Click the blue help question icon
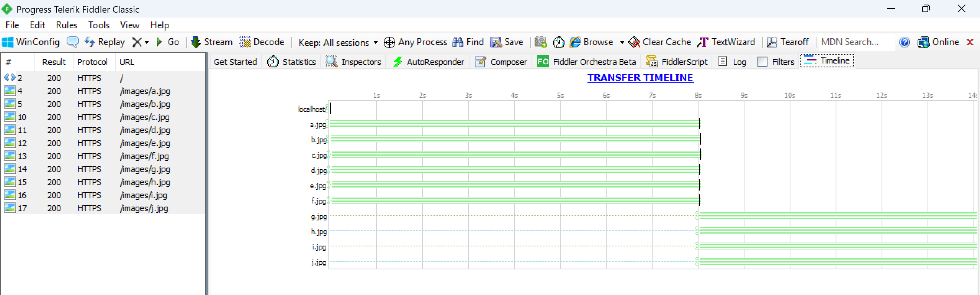The image size is (980, 295). pyautogui.click(x=905, y=42)
